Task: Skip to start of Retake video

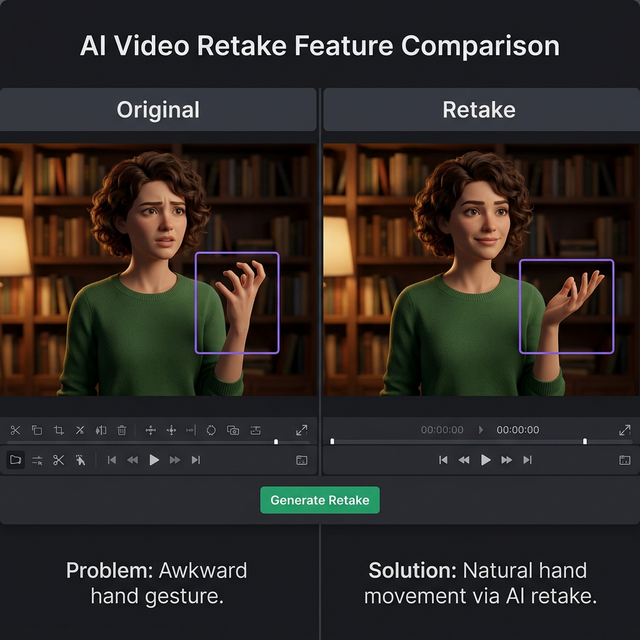Action: click(x=443, y=460)
